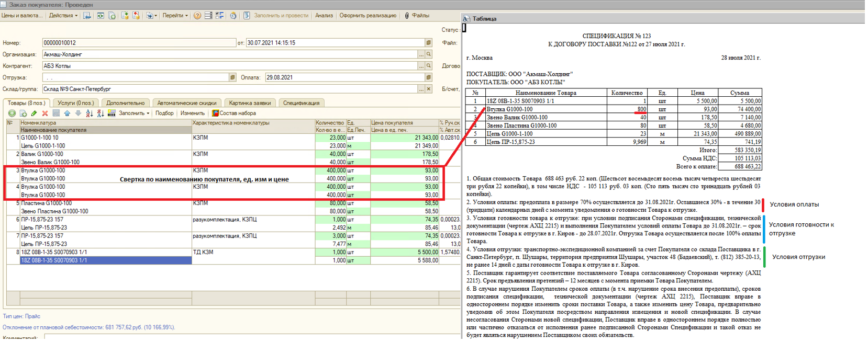Copy row with the add-copy icon
The height and width of the screenshot is (342, 868).
point(23,113)
